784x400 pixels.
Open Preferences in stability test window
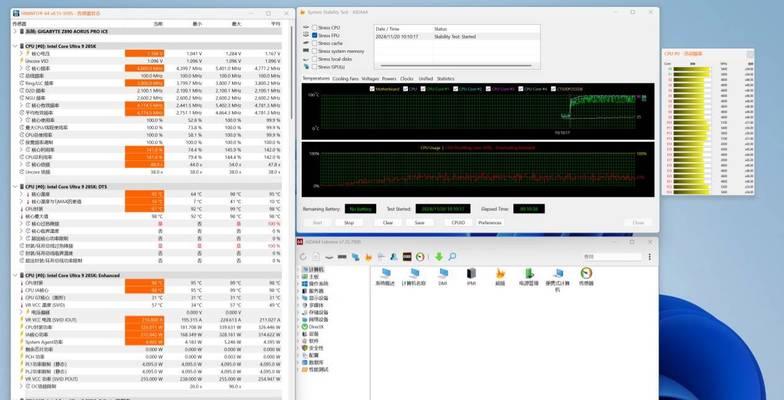pyautogui.click(x=490, y=222)
